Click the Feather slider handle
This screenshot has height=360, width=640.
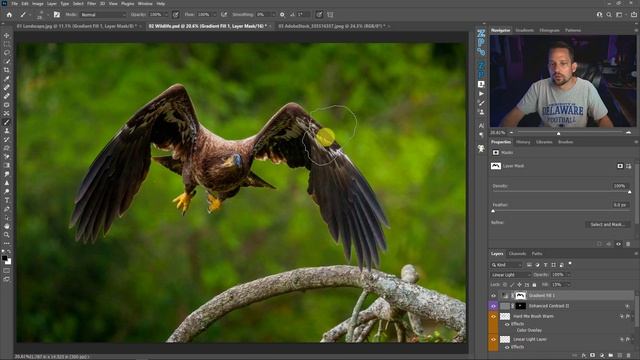pyautogui.click(x=493, y=211)
